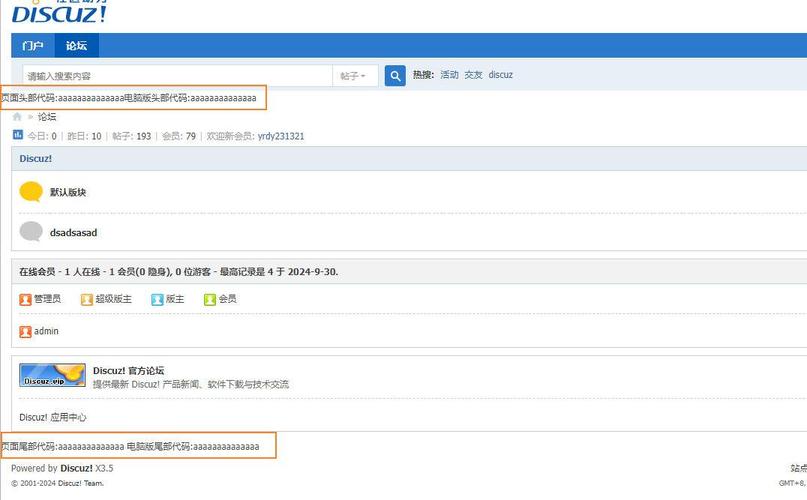Click the 今日: 0 statistic
This screenshot has height=500, width=807.
point(42,136)
